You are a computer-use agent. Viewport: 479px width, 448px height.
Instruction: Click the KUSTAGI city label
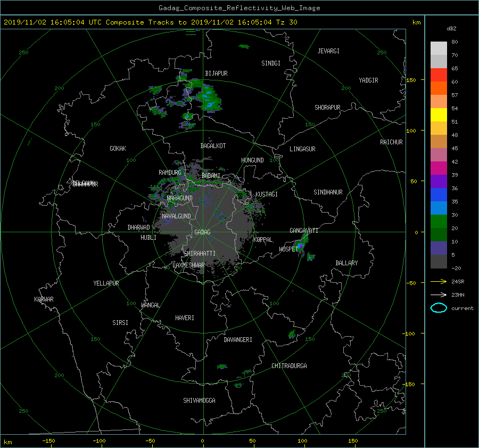(267, 194)
